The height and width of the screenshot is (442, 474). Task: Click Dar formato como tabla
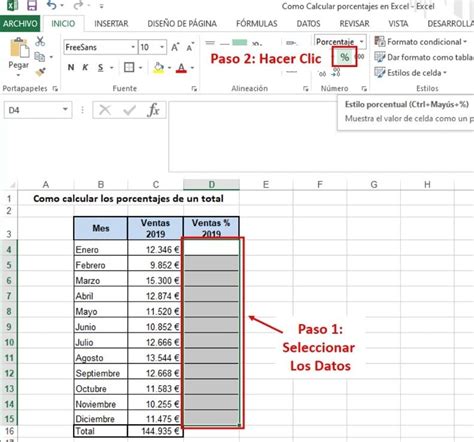[x=424, y=57]
